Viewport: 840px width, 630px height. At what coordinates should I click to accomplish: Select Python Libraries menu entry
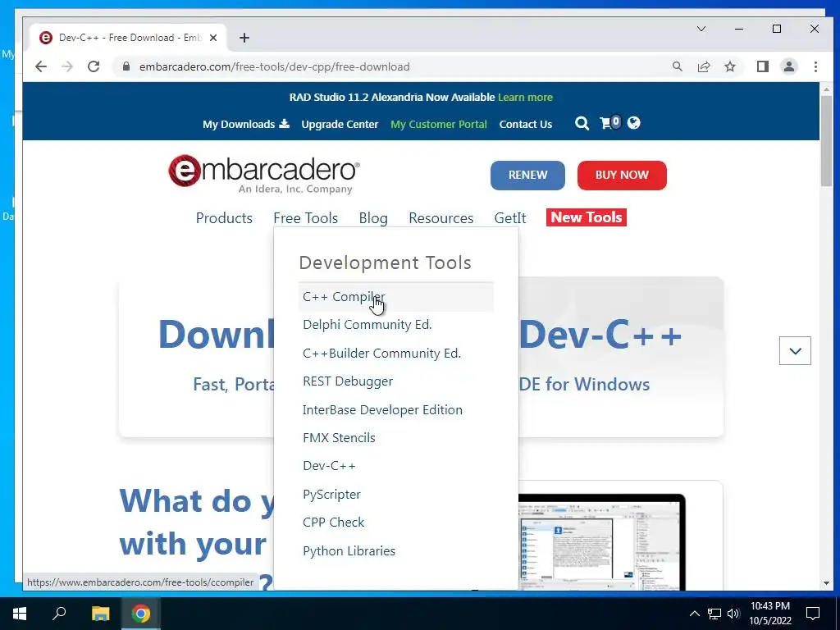coord(396,550)
